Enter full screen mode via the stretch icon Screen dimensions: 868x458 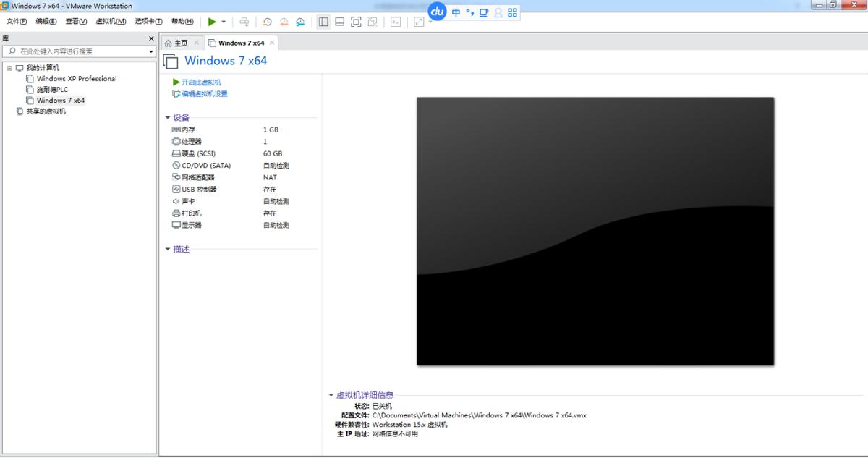pyautogui.click(x=418, y=22)
